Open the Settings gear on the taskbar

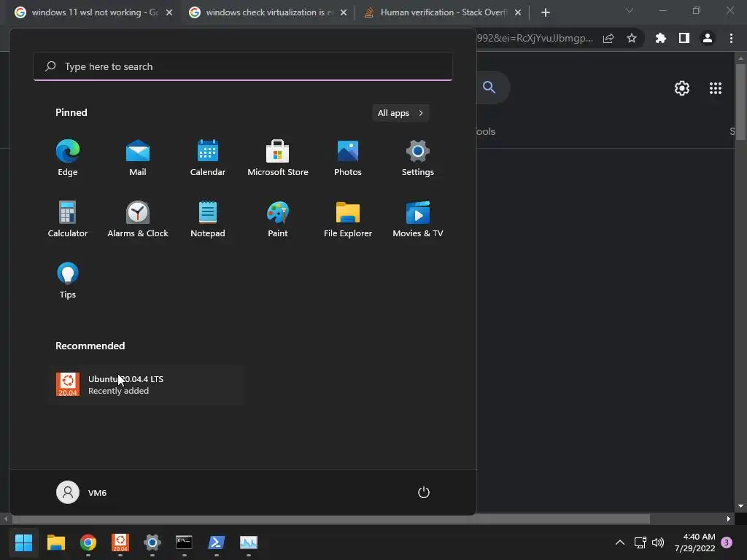point(152,542)
